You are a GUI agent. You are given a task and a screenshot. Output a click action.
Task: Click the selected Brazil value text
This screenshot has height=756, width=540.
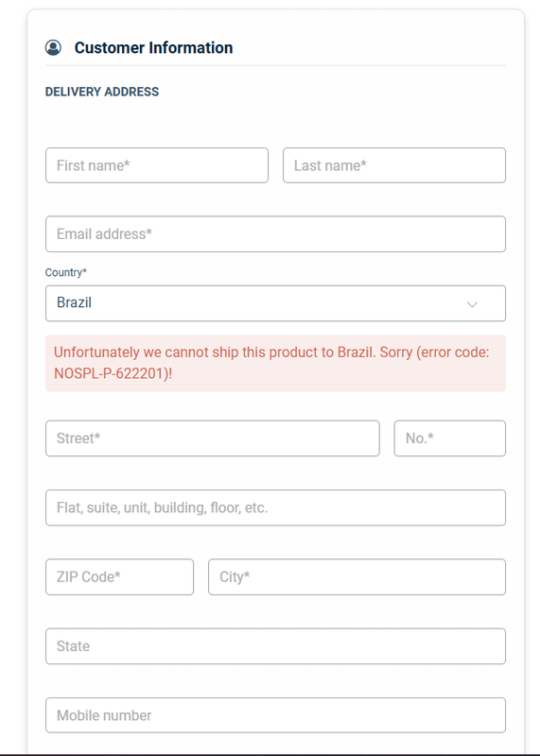tap(75, 302)
